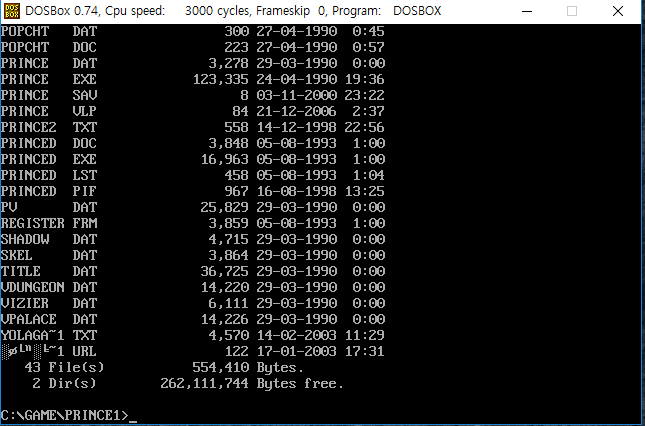Click the date 21-12-2006
This screenshot has height=426, width=645.
297,111
